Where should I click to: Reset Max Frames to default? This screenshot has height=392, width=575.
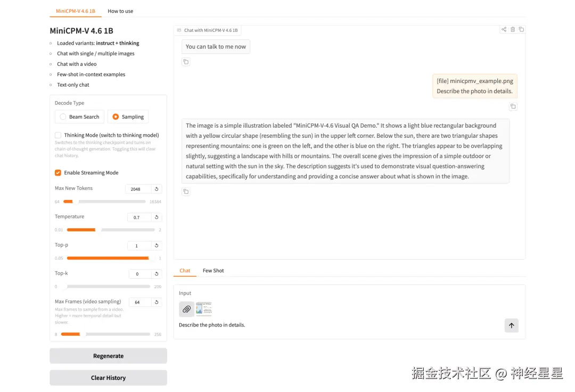click(x=157, y=302)
